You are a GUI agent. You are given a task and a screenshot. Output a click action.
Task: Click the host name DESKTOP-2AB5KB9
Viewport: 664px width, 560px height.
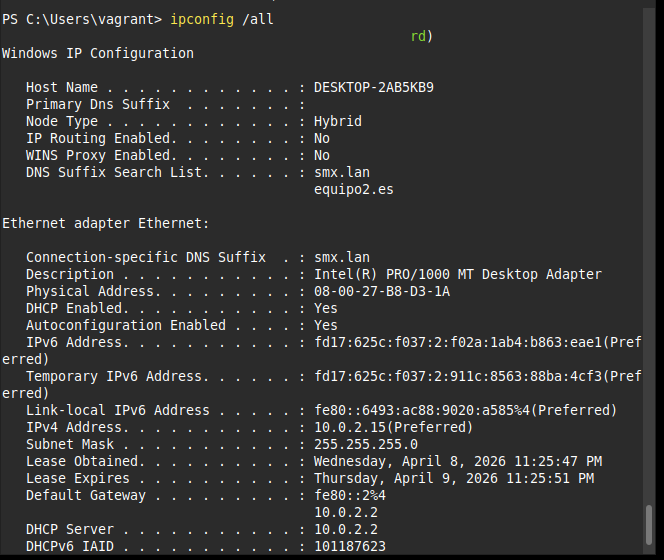373,87
